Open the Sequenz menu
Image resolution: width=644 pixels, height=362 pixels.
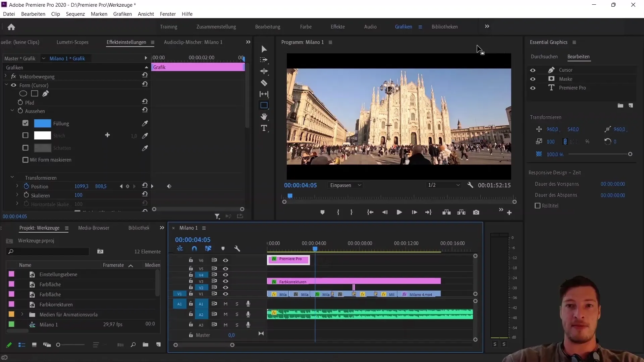[75, 14]
